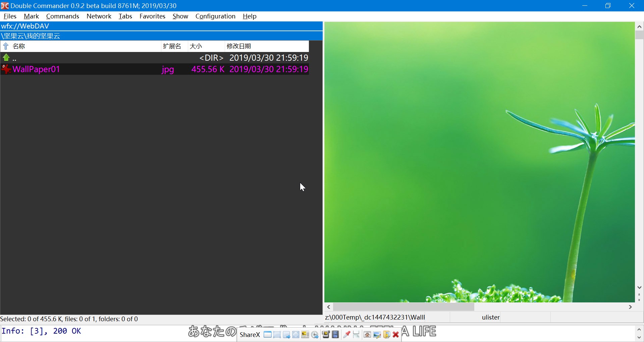Open the Configuration menu
The width and height of the screenshot is (644, 342).
[x=215, y=16]
